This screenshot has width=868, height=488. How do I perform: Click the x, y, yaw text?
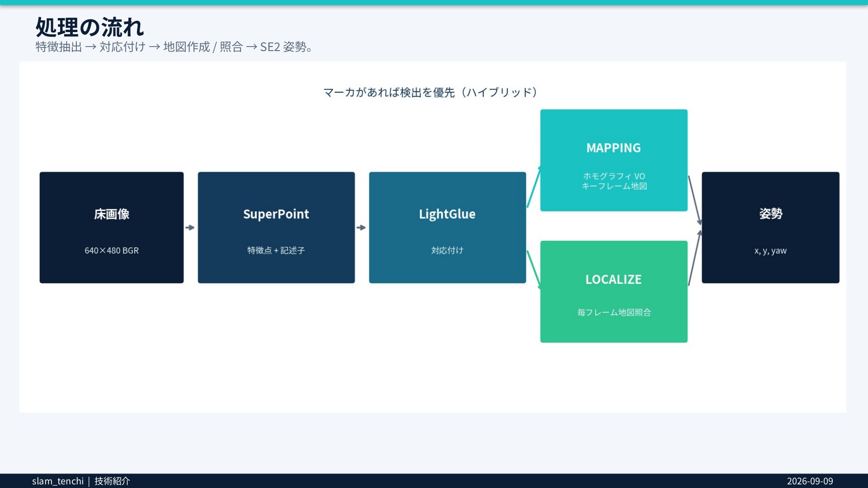coord(770,251)
